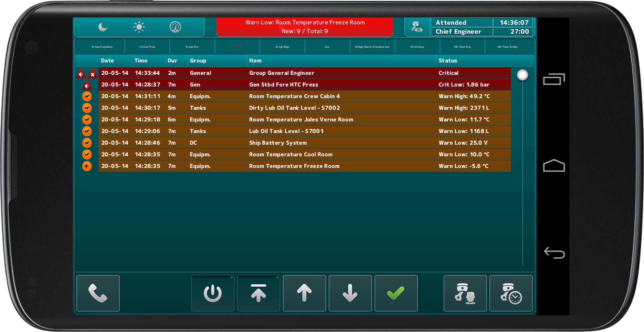Click checkmark icon for Ship Battery System
Image resolution: width=644 pixels, height=332 pixels.
87,143
